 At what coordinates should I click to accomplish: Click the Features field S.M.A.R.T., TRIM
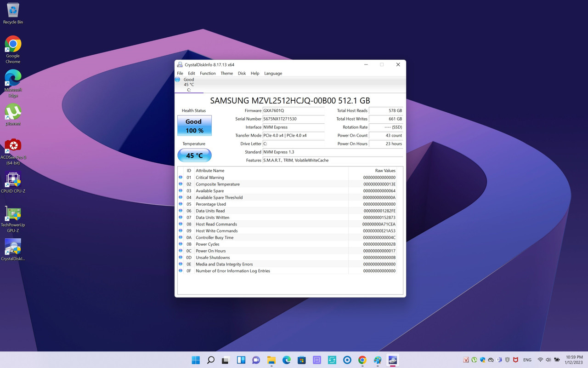pyautogui.click(x=333, y=161)
